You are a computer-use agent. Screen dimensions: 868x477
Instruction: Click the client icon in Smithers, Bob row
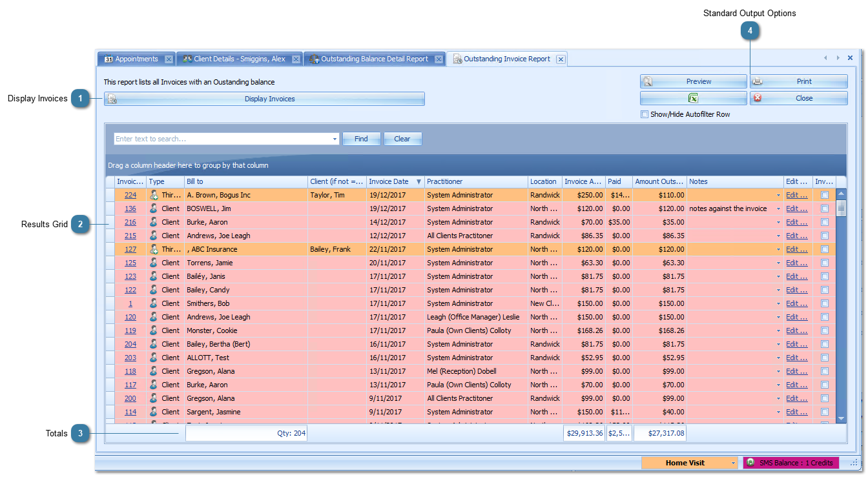coord(154,303)
